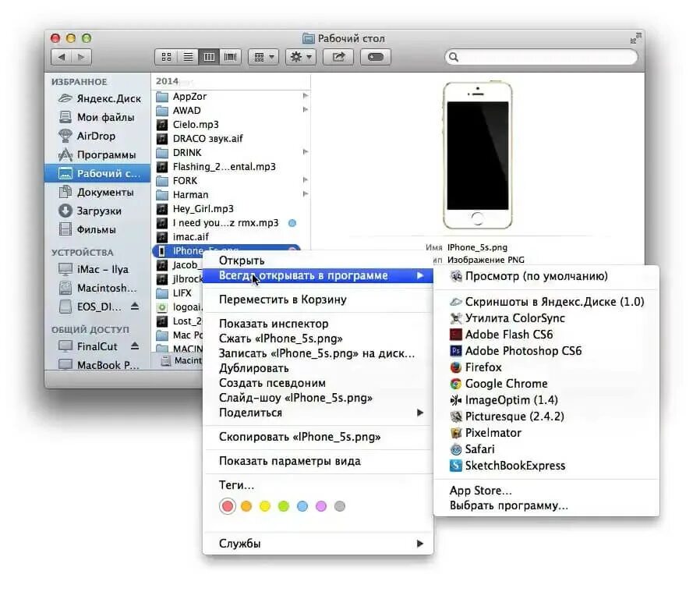
Task: Choose Просмотр (по умолчанию) app
Action: [x=546, y=276]
